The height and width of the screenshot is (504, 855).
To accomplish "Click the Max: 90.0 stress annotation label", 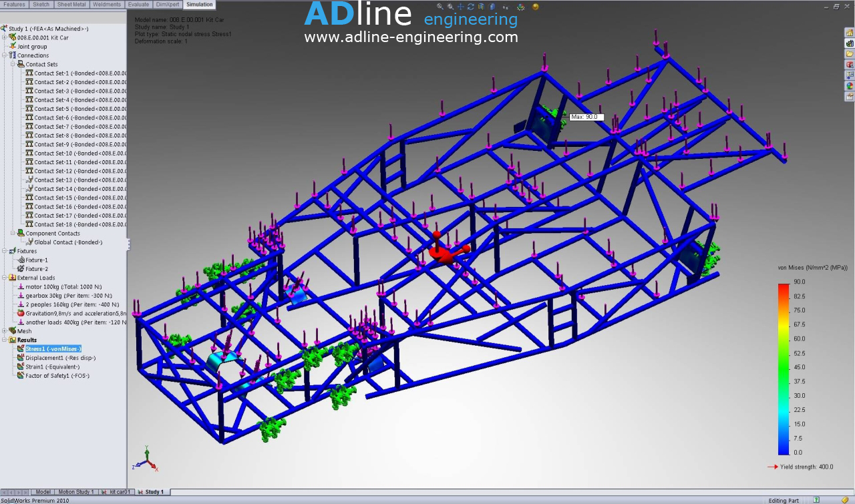I will click(x=586, y=117).
